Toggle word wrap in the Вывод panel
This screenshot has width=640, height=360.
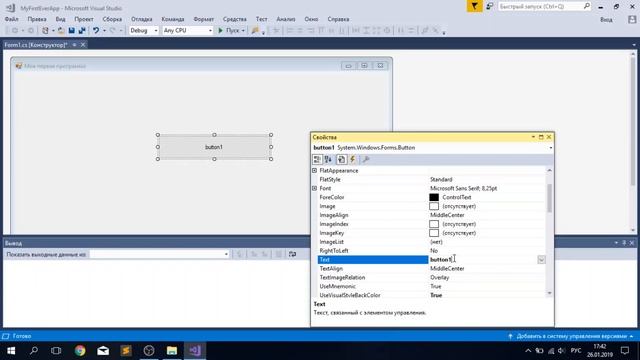293,254
